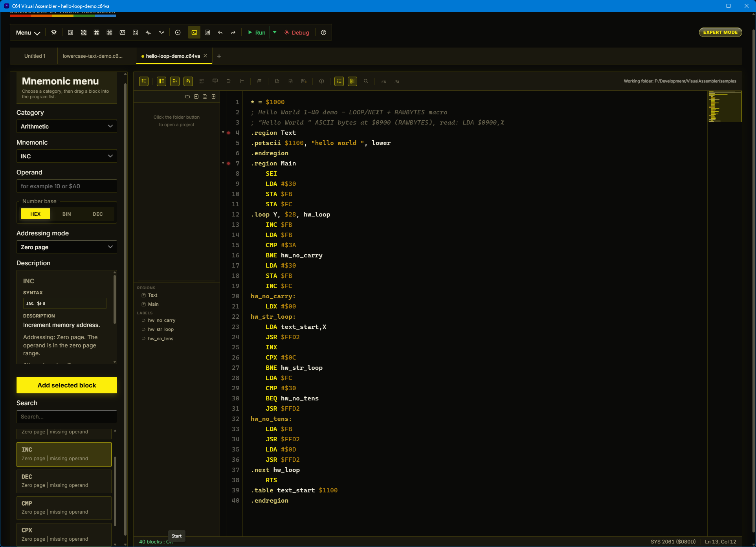The height and width of the screenshot is (547, 756).
Task: Click the info circle icon in editor toolbar
Action: [x=321, y=81]
